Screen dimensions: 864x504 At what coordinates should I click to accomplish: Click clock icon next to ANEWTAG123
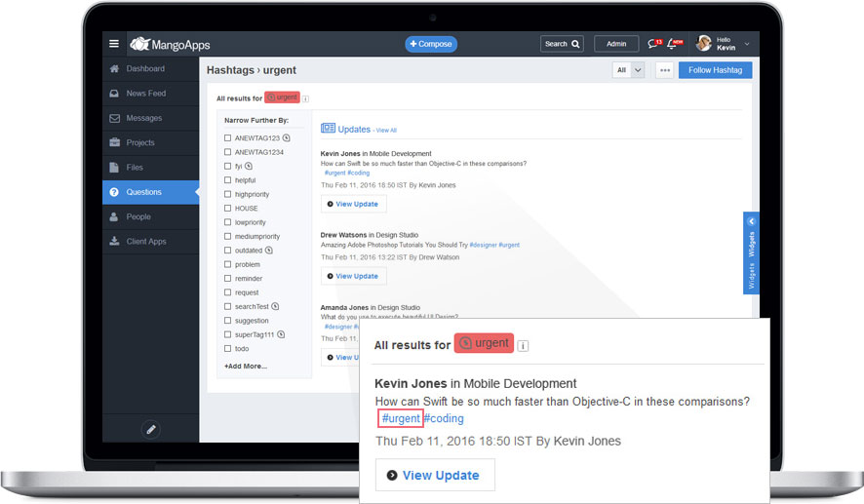pyautogui.click(x=286, y=137)
